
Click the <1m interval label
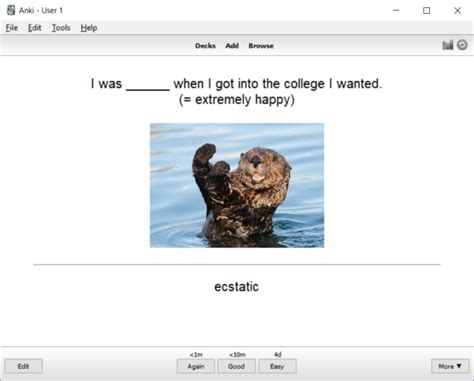196,354
